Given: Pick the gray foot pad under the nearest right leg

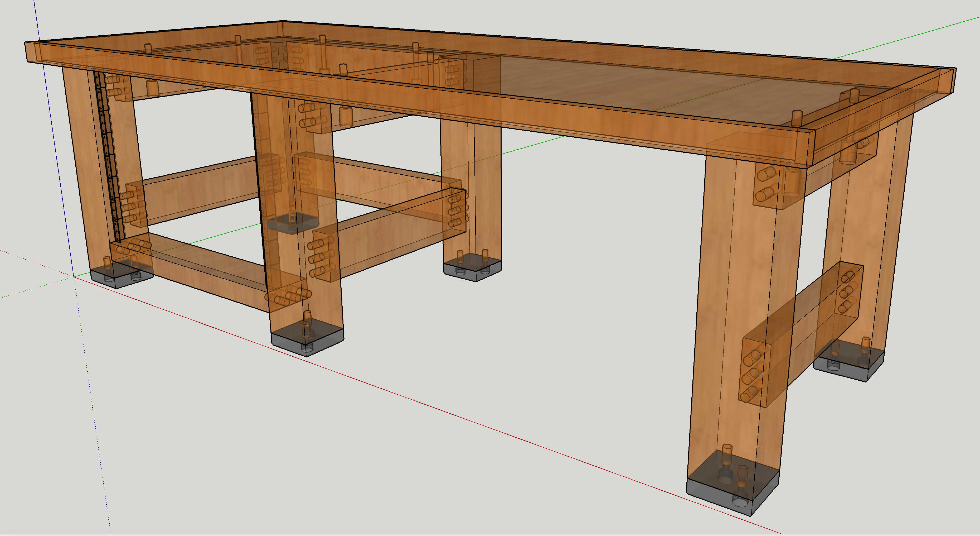Looking at the screenshot, I should [x=733, y=483].
